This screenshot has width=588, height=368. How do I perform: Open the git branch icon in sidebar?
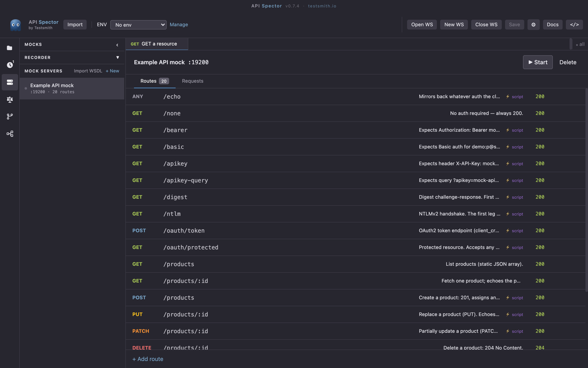10,116
